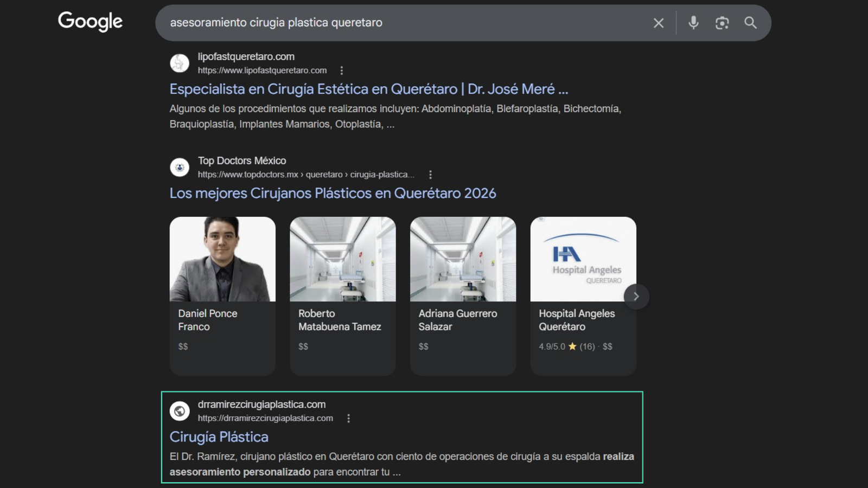Select Adriana Guerrero Salazar card image
Screen dimensions: 868x488
tap(463, 259)
